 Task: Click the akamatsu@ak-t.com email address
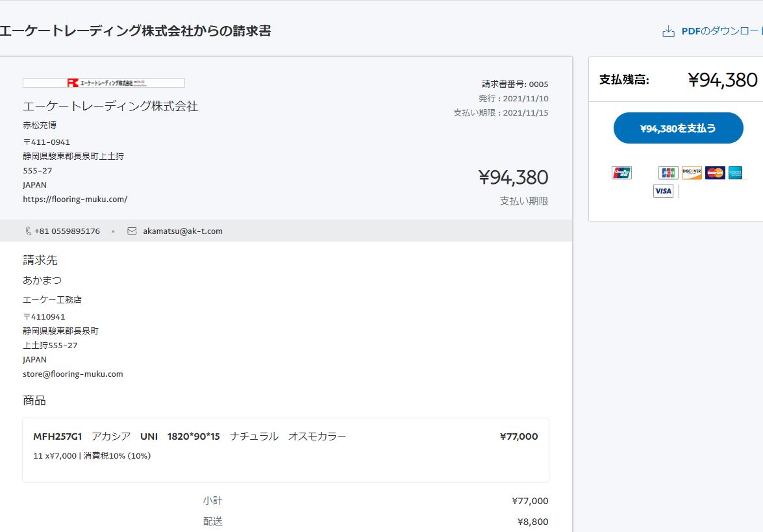[182, 231]
